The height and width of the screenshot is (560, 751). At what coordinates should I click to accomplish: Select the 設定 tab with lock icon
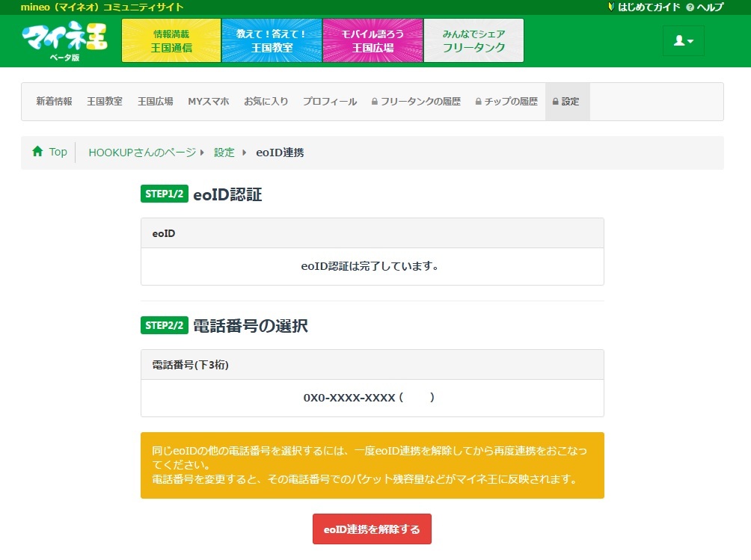pos(567,102)
